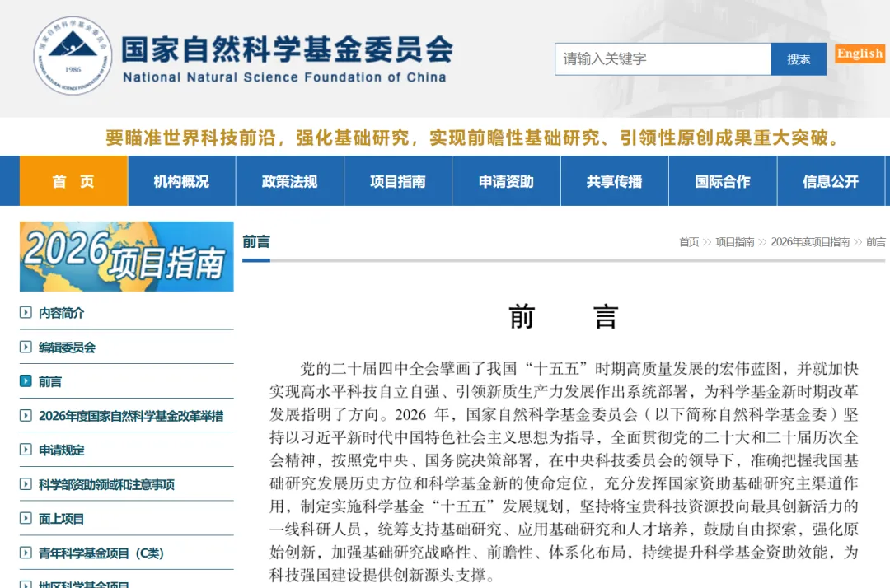This screenshot has height=588, width=890.
Task: Go to 项目指南 in the breadcrumb
Action: click(735, 242)
